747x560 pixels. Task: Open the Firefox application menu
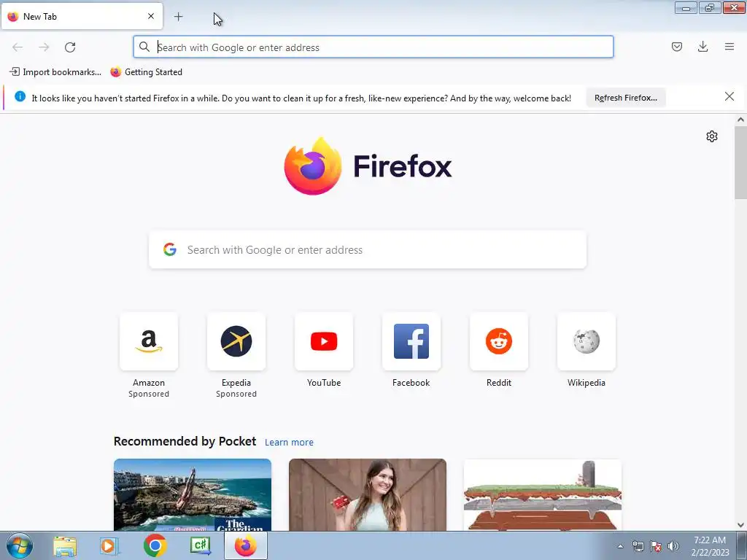729,47
